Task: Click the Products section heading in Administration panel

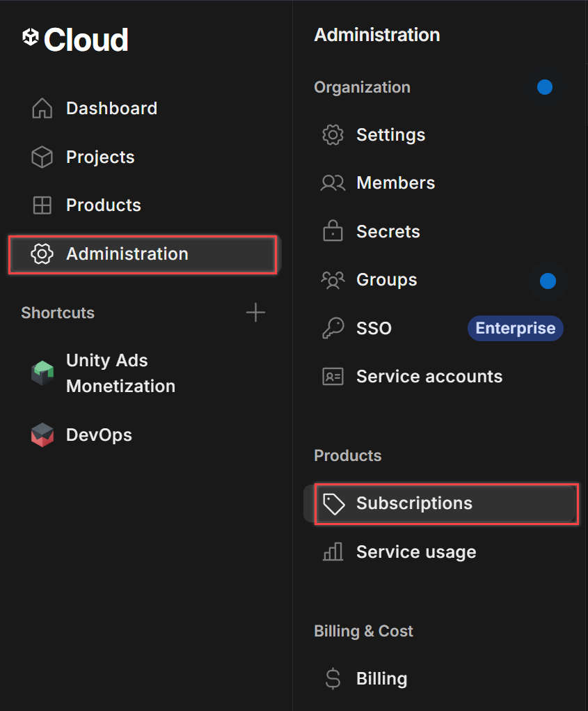Action: coord(348,455)
